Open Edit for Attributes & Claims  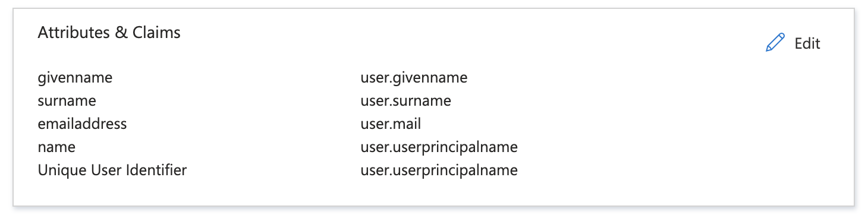point(793,43)
